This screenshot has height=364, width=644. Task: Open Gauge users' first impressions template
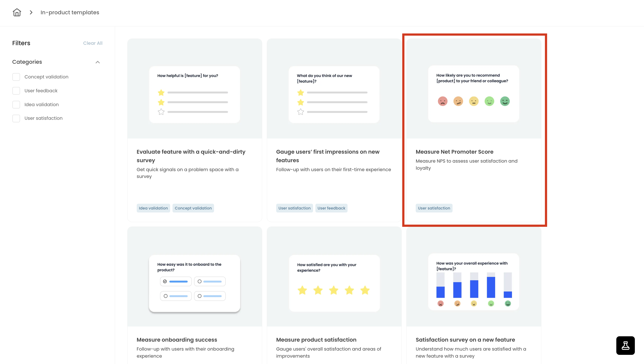tap(328, 156)
